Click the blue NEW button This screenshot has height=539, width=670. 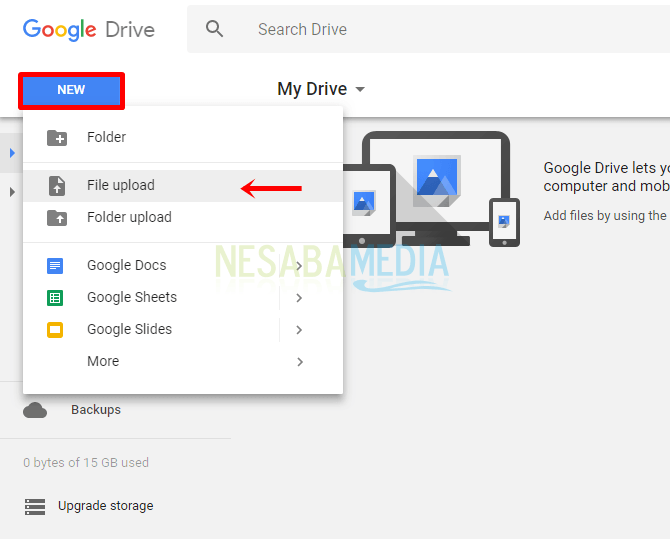click(71, 91)
